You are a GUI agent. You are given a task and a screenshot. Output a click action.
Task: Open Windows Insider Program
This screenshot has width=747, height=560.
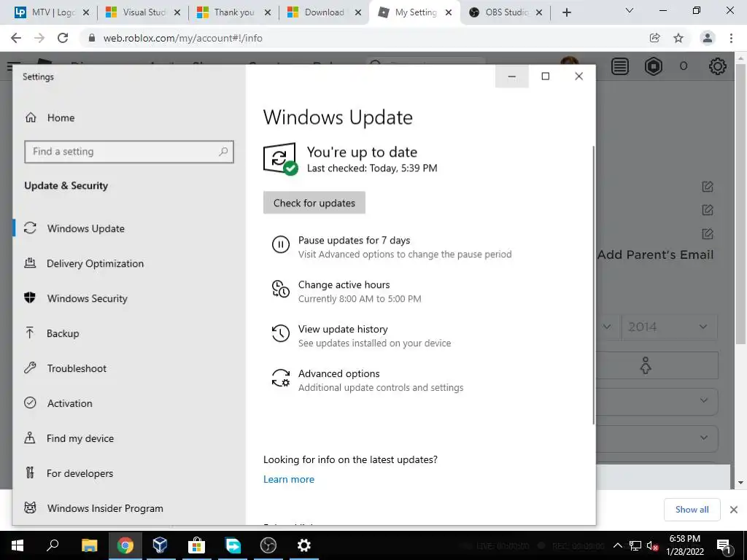point(93,508)
